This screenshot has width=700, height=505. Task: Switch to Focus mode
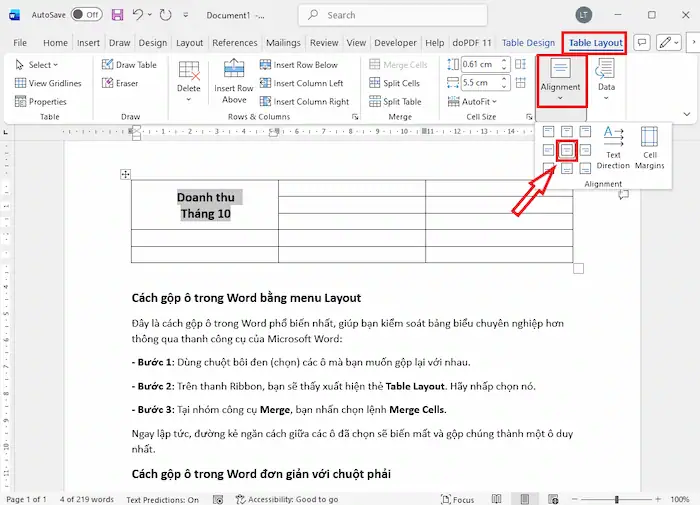pos(457,499)
